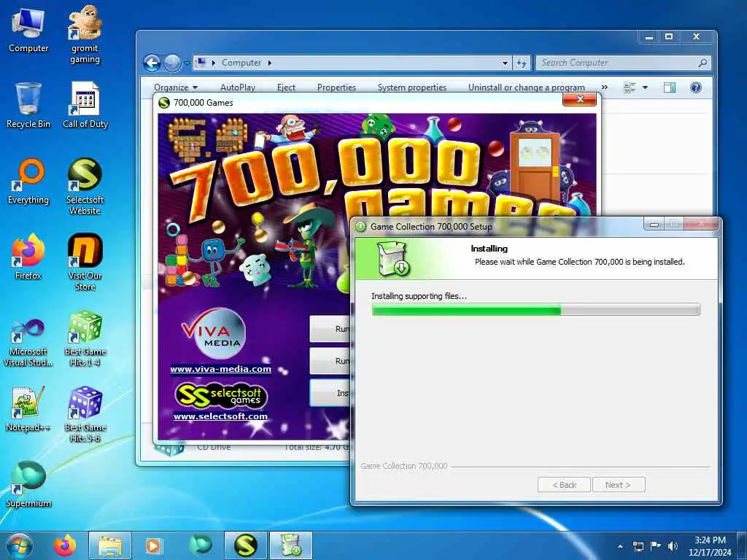Screen dimensions: 747x560
Task: Launch Firefox from the taskbar
Action: tap(65, 545)
